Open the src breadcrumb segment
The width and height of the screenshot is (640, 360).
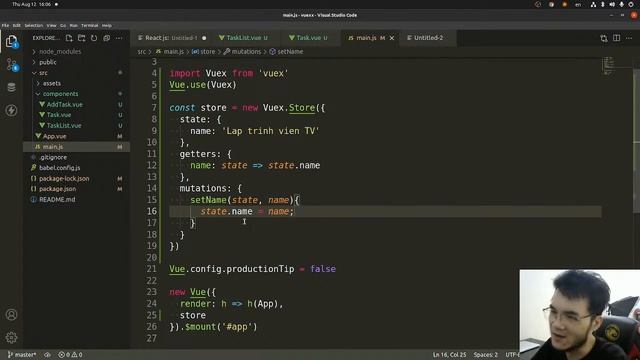142,52
